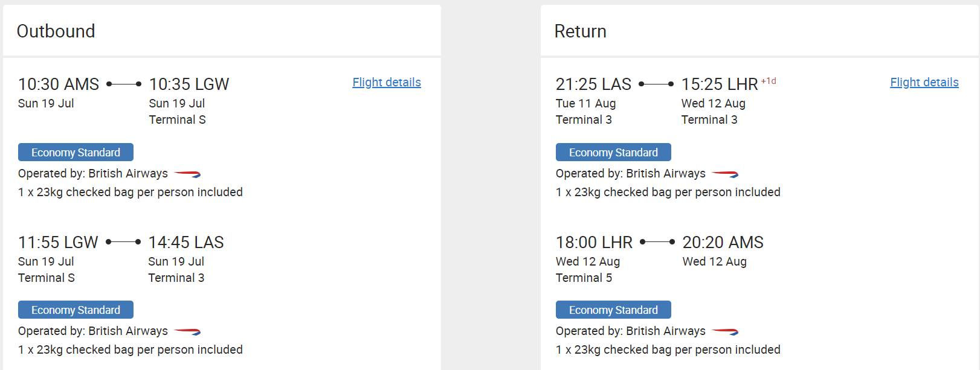Click British Airways logo on LHR-AMS flight
The width and height of the screenshot is (980, 370).
(725, 331)
